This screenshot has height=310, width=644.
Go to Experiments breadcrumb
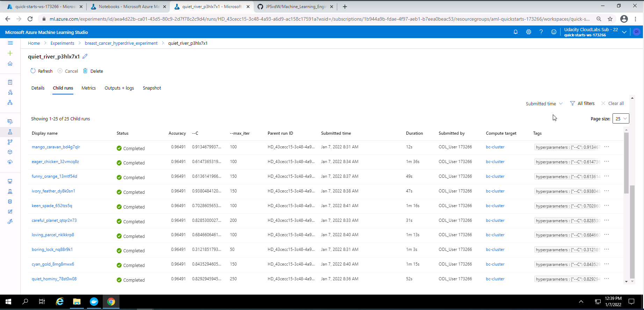click(x=62, y=43)
